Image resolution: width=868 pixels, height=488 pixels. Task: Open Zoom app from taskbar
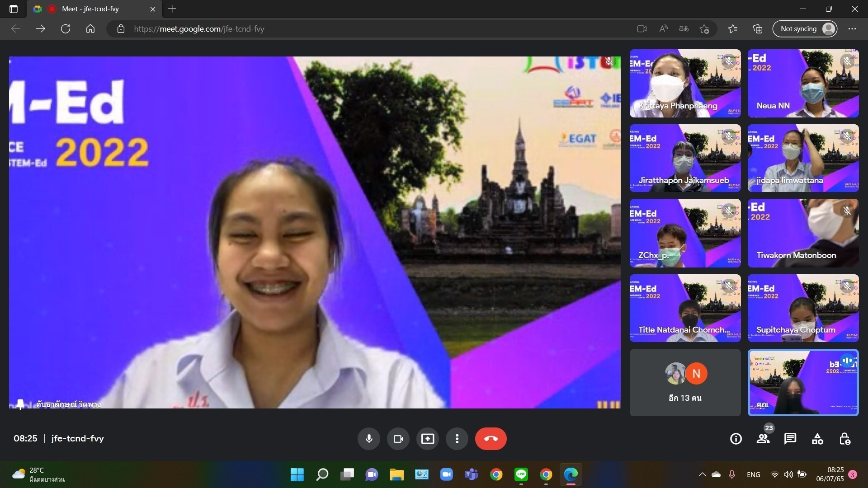(x=446, y=474)
